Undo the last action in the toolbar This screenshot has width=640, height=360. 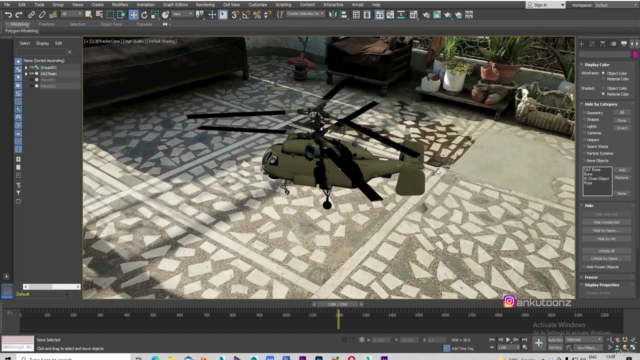pyautogui.click(x=8, y=15)
